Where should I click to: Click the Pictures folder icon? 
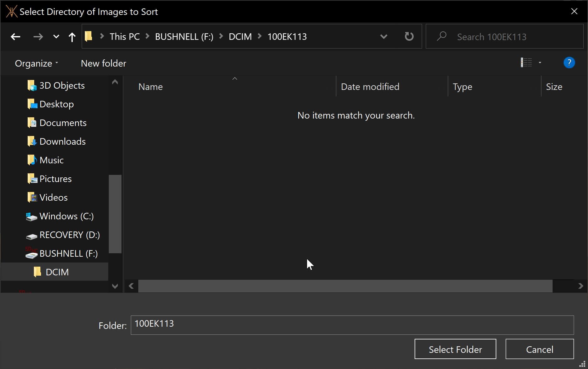[x=32, y=179]
